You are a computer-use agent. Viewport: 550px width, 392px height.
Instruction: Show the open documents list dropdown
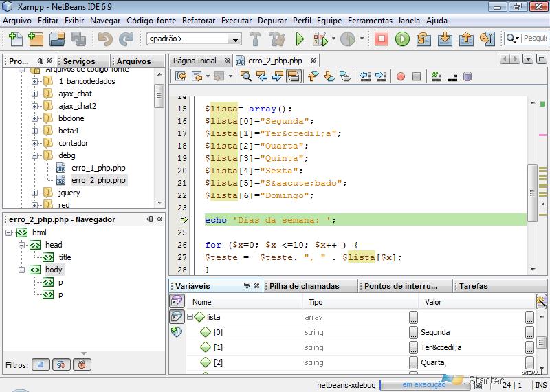click(528, 59)
